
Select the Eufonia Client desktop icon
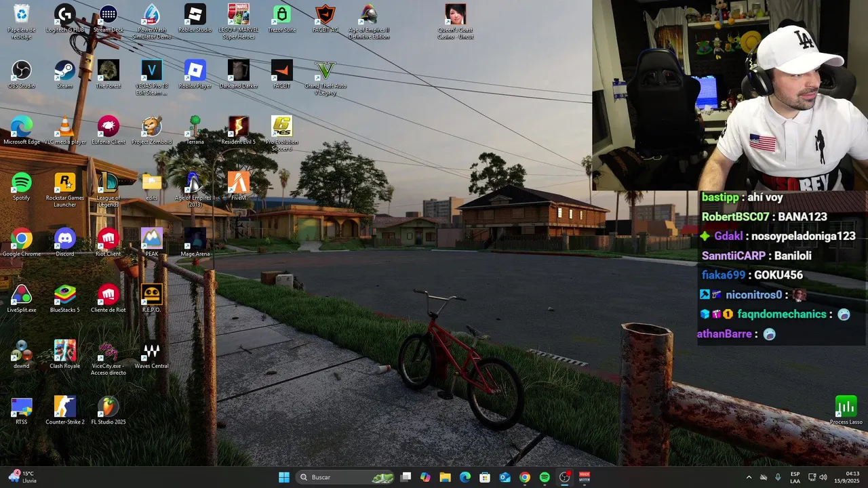108,130
